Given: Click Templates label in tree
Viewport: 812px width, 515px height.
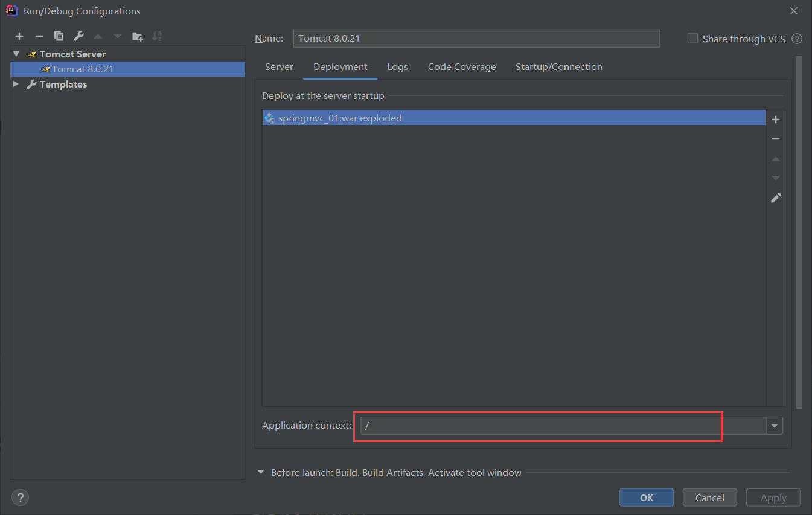Looking at the screenshot, I should (63, 85).
